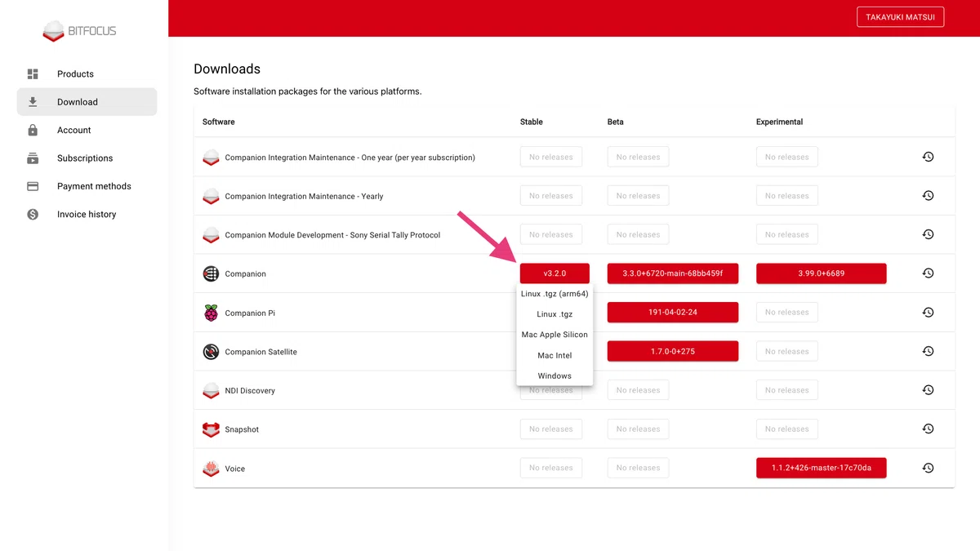Click the Companion Satellite row label
Image resolution: width=980 pixels, height=551 pixels.
(261, 352)
